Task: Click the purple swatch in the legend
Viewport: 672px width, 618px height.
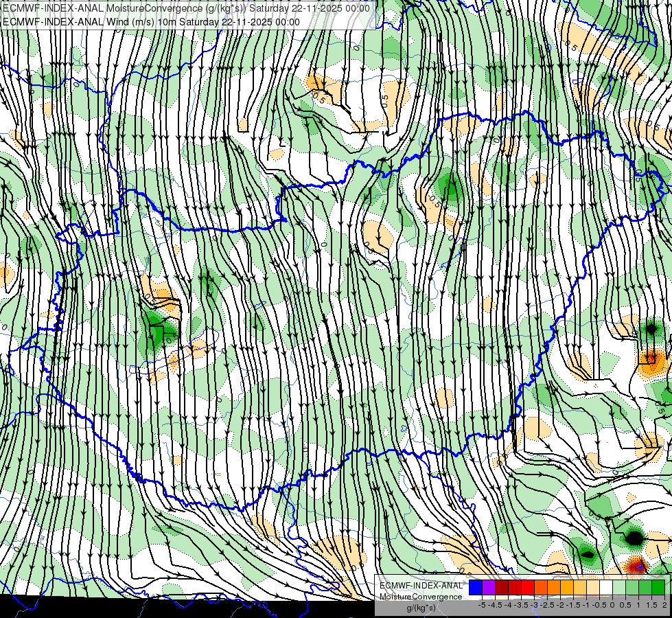Action: coord(489,588)
